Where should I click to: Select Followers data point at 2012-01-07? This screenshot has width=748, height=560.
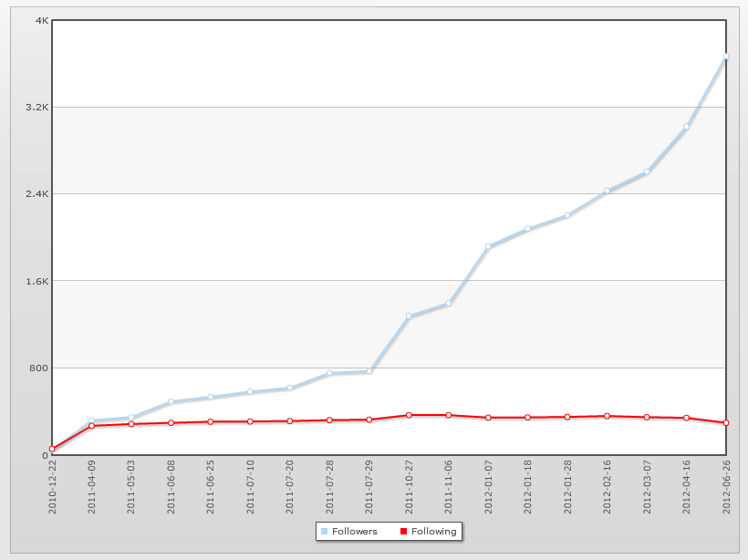pyautogui.click(x=488, y=246)
